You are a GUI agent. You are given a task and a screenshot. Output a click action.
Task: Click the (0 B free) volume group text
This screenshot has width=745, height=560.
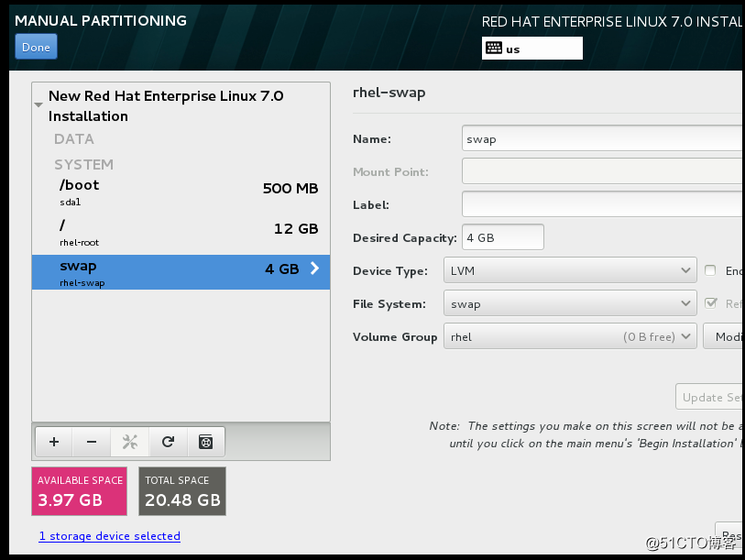(649, 336)
